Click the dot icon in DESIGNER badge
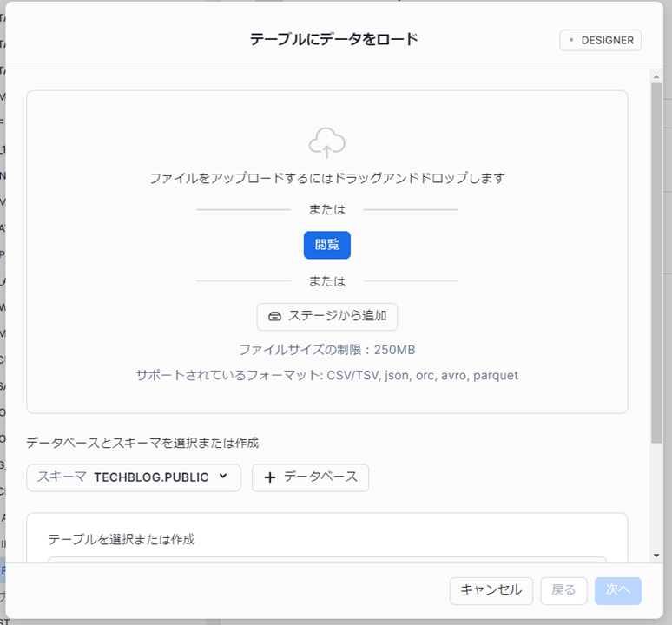Viewport: 672px width, 625px height. [571, 40]
